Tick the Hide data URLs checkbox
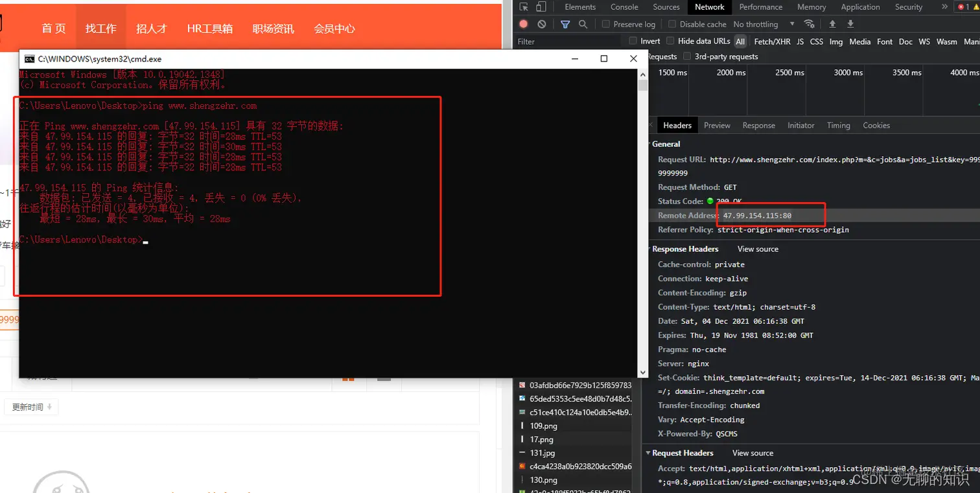The image size is (980, 493). 671,41
